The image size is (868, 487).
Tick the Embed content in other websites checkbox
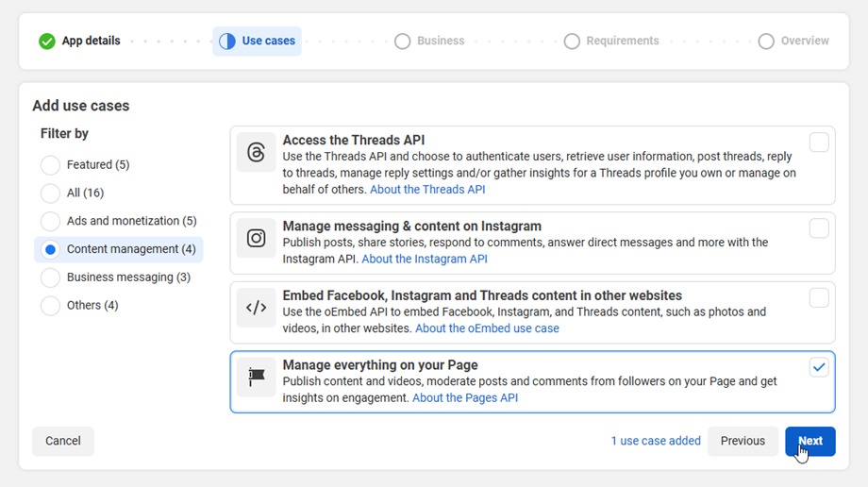(819, 297)
